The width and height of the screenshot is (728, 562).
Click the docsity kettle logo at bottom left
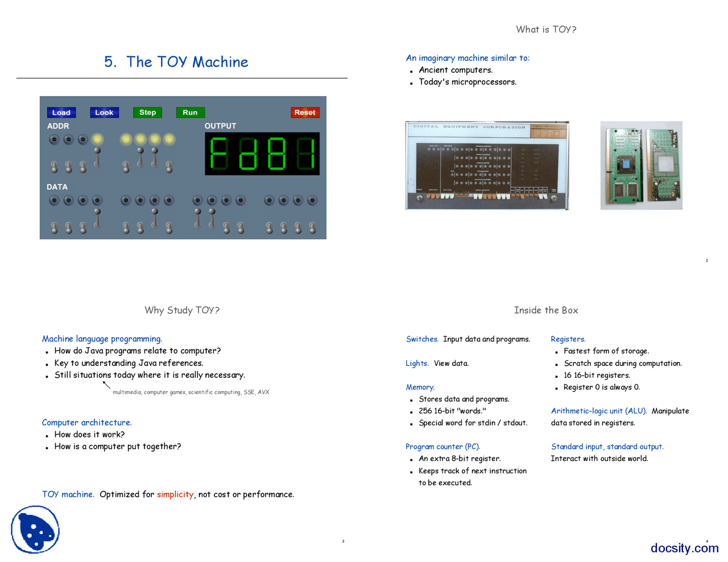(35, 529)
